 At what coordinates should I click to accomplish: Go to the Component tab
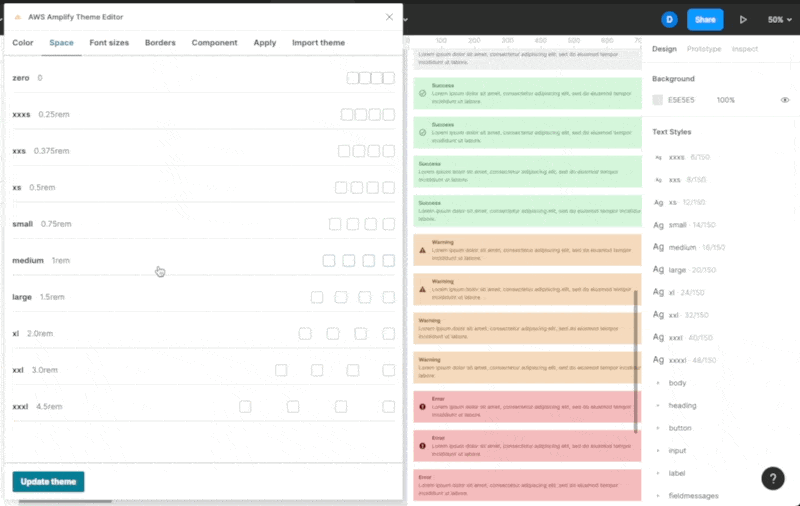(214, 43)
